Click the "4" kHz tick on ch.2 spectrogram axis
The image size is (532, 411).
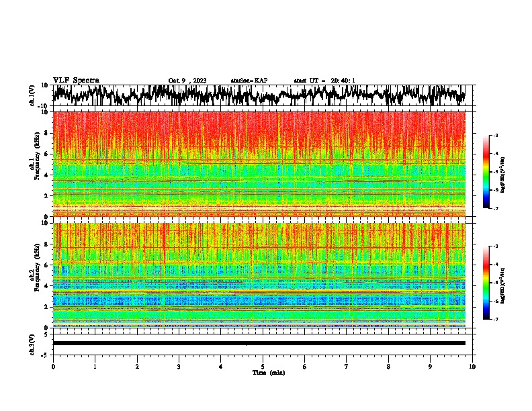pos(46,286)
